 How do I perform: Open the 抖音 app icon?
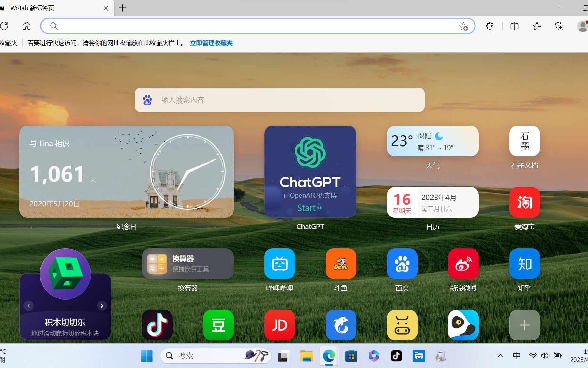click(x=157, y=325)
